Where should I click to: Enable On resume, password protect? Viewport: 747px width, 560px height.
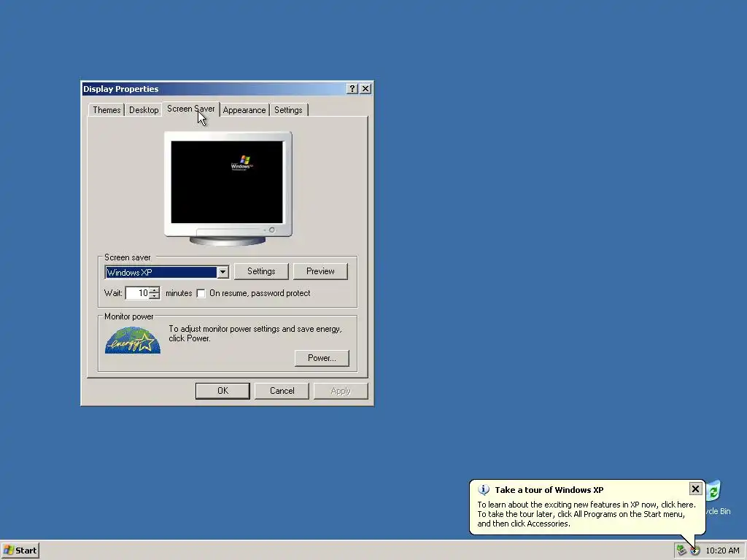(201, 293)
